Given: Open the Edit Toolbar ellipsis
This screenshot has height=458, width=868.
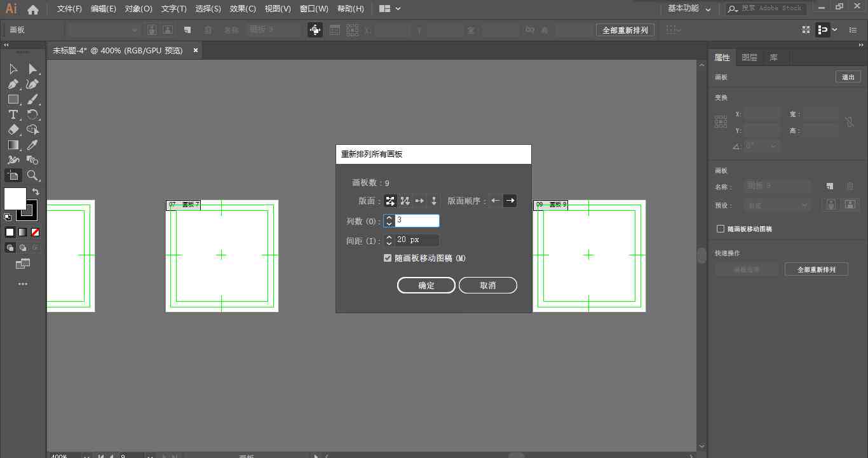Looking at the screenshot, I should click(x=23, y=284).
